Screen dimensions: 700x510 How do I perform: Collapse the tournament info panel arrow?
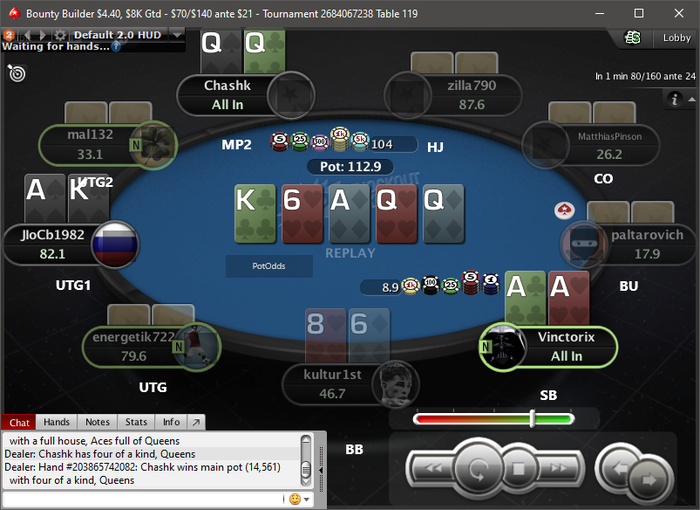[x=691, y=99]
